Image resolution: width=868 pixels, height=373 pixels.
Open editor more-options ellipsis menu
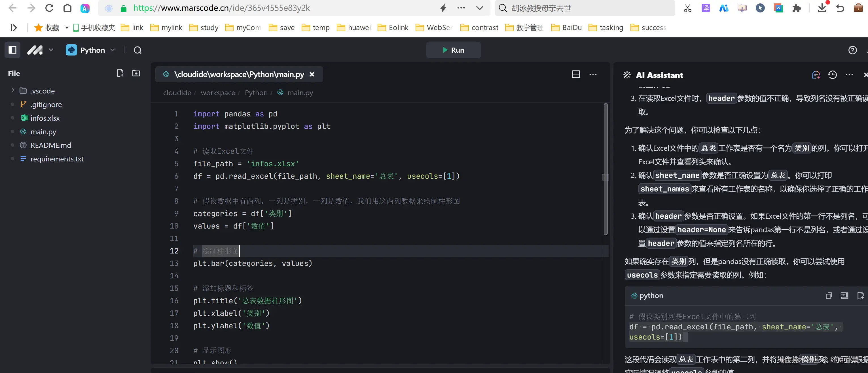pyautogui.click(x=593, y=74)
